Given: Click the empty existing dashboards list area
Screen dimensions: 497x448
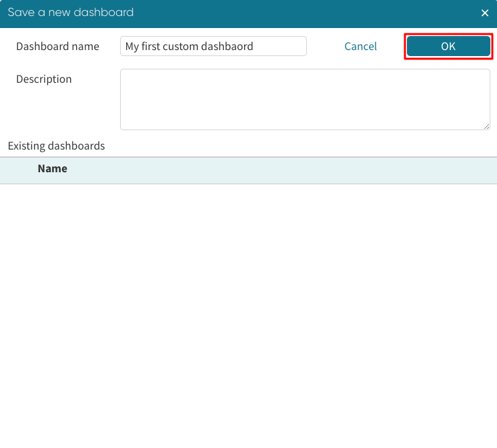Looking at the screenshot, I should [x=248, y=314].
